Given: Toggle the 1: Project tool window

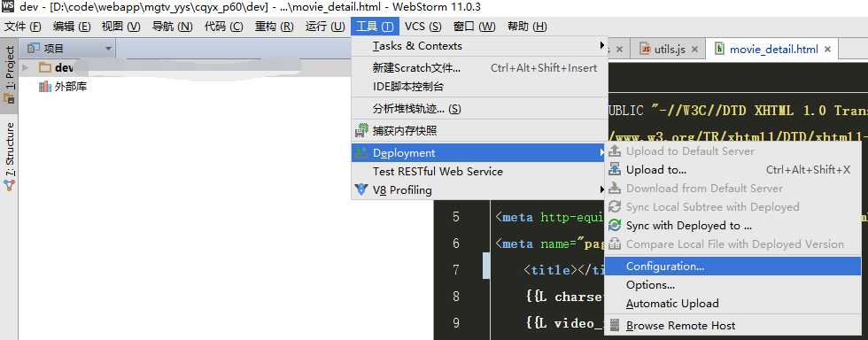Looking at the screenshot, I should tap(9, 74).
